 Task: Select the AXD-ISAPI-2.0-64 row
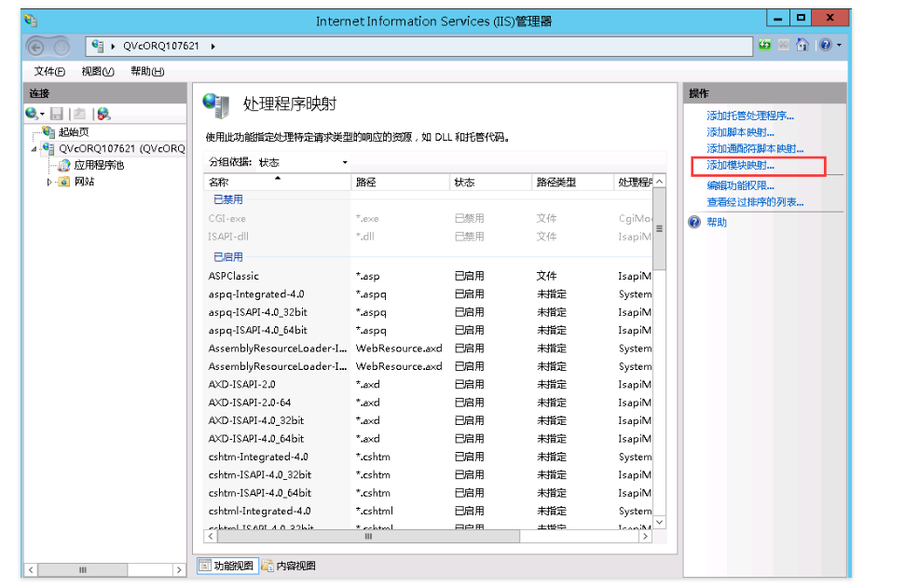pos(428,403)
